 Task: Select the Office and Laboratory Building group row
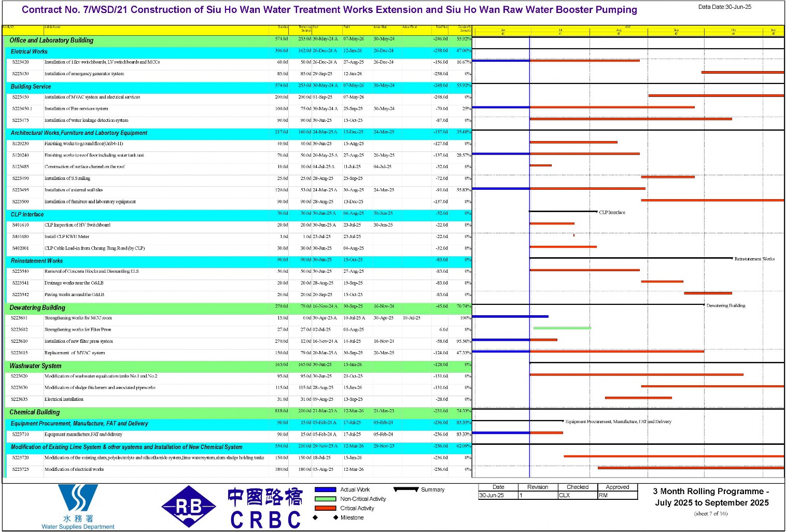click(237, 40)
